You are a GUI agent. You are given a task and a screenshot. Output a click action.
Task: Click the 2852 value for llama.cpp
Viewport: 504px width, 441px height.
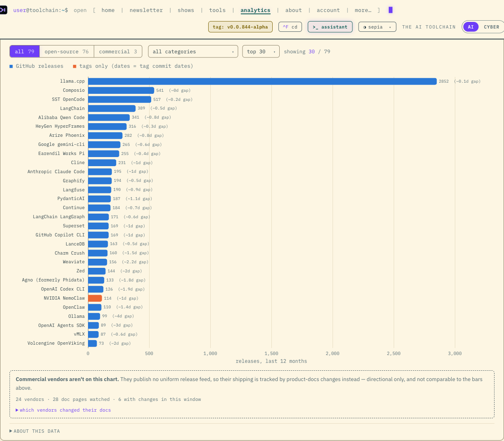pos(444,81)
